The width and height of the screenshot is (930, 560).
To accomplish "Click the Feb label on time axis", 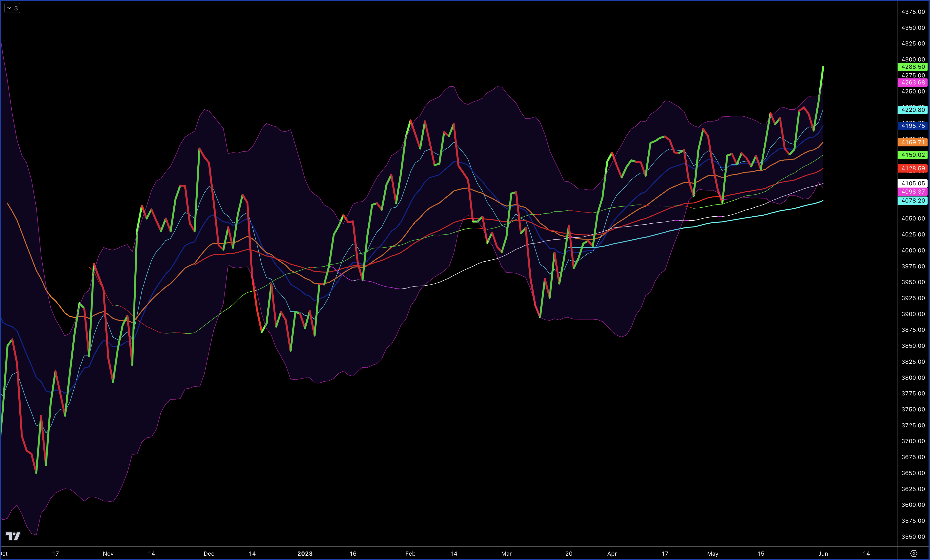I will pos(410,554).
